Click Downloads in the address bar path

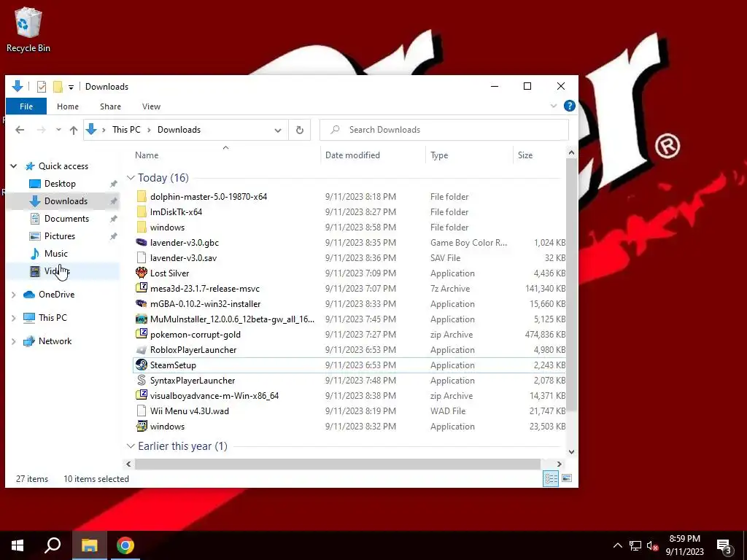click(x=179, y=130)
